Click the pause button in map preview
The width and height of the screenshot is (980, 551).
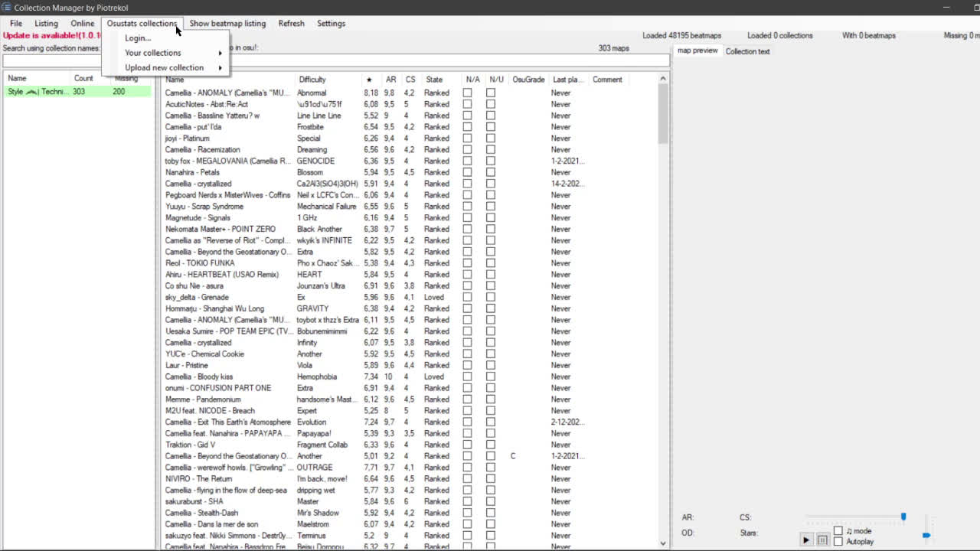pyautogui.click(x=822, y=540)
